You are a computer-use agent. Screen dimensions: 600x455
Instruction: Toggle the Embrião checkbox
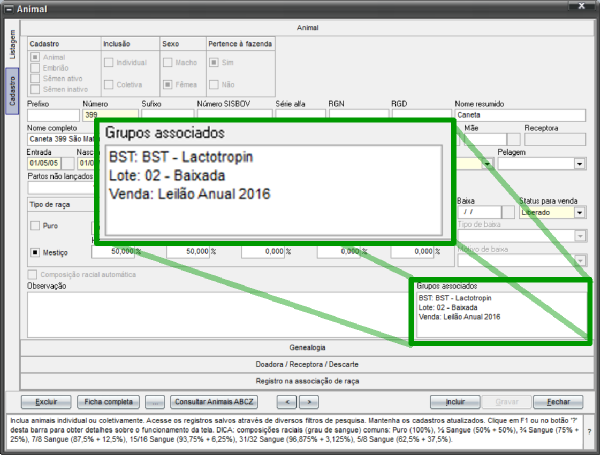click(35, 68)
